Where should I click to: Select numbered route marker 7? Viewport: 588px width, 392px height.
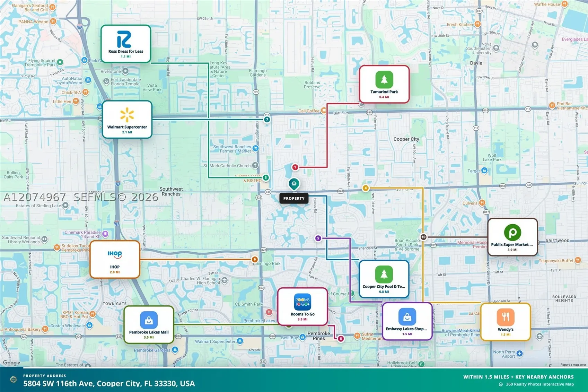pos(267,119)
